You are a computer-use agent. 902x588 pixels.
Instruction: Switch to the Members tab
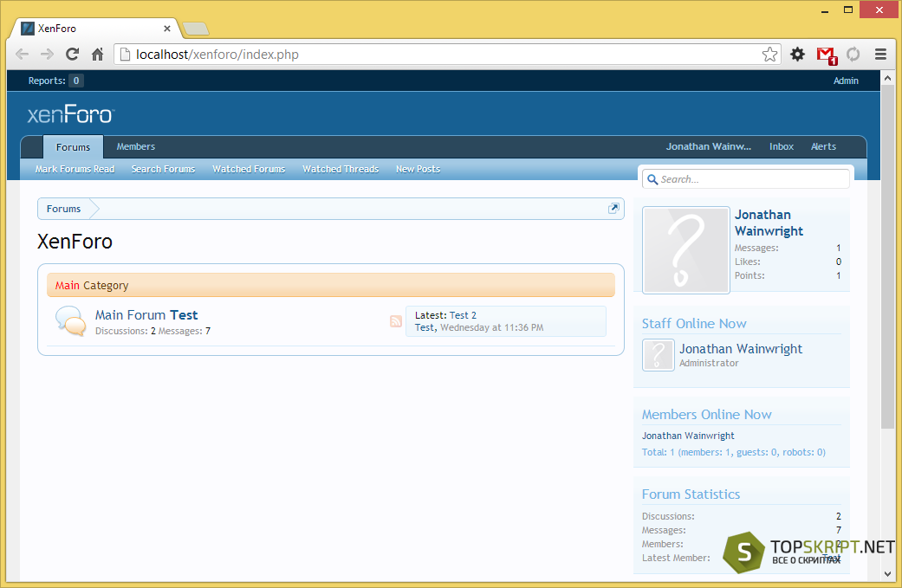[x=136, y=146]
